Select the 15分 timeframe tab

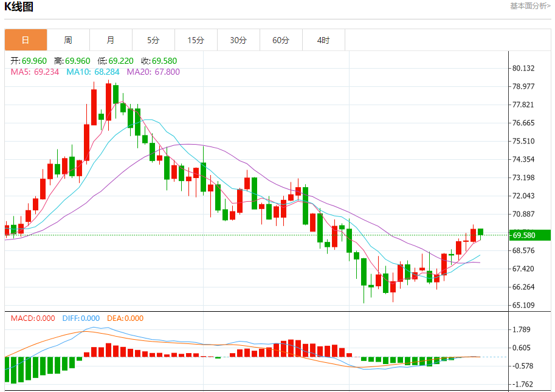tap(196, 40)
